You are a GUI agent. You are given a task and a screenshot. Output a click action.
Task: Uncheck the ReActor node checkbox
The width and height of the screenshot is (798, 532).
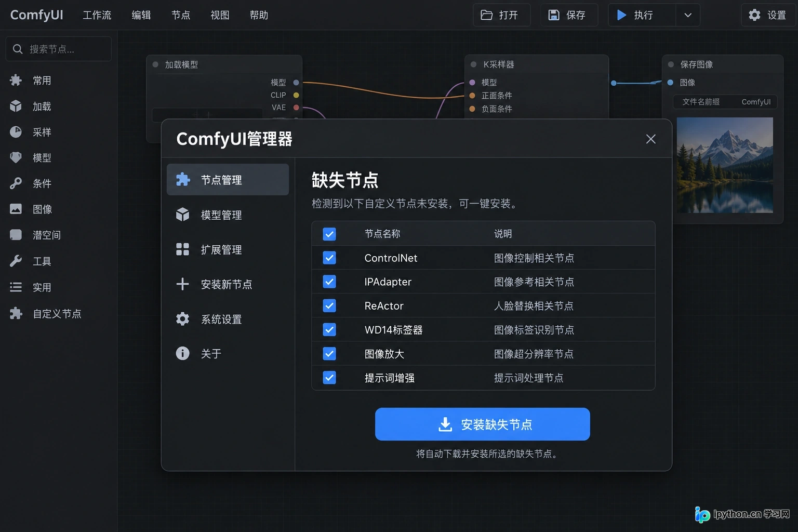coord(329,305)
